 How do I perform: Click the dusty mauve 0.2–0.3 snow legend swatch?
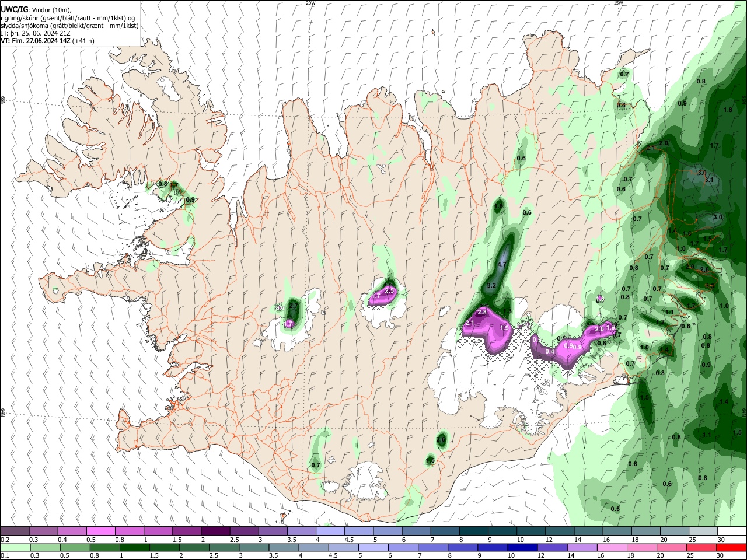tap(15, 531)
